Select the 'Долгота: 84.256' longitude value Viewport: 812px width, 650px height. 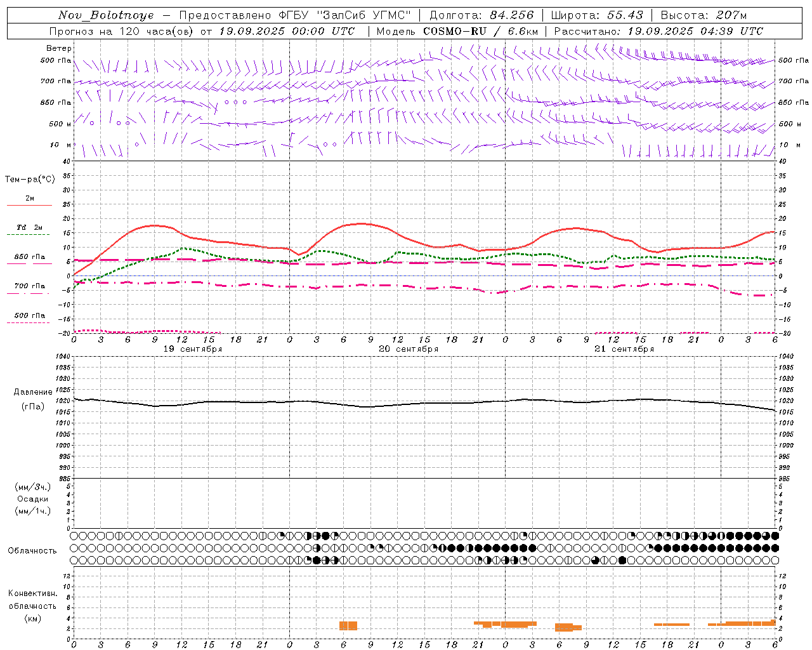coord(481,15)
